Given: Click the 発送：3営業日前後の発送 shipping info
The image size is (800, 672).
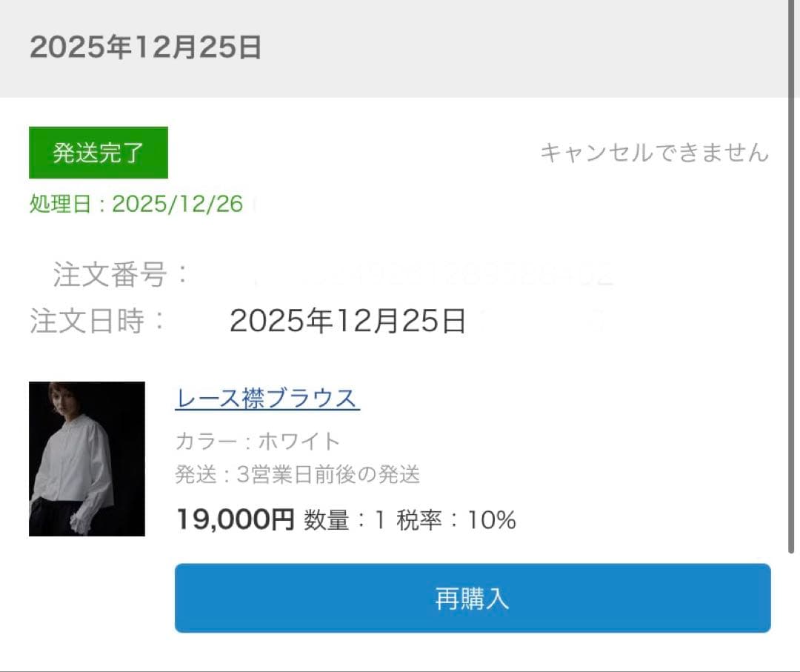Looking at the screenshot, I should [296, 475].
